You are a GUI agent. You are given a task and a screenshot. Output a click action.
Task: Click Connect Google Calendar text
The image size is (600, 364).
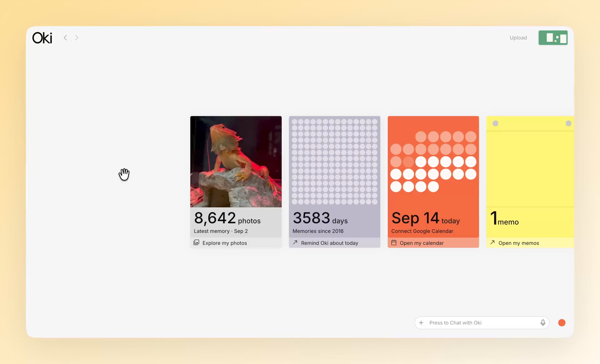422,231
